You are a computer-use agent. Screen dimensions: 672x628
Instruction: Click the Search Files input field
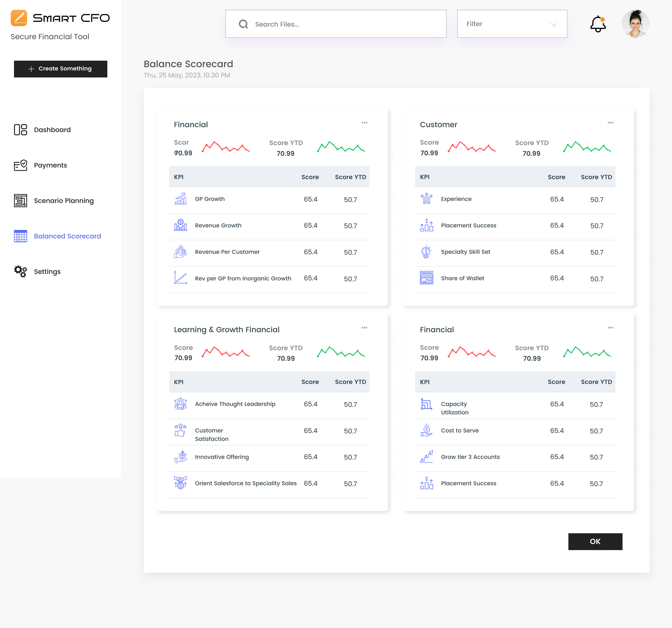pos(345,24)
